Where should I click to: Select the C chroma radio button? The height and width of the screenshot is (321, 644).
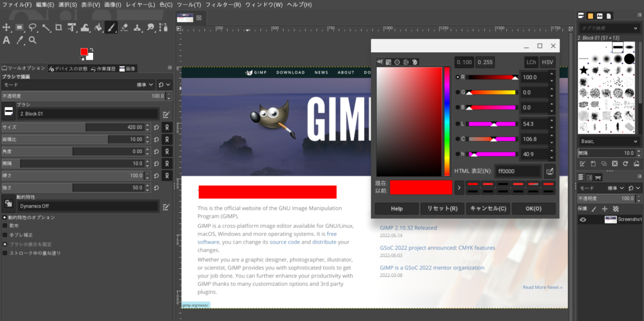[x=458, y=138]
